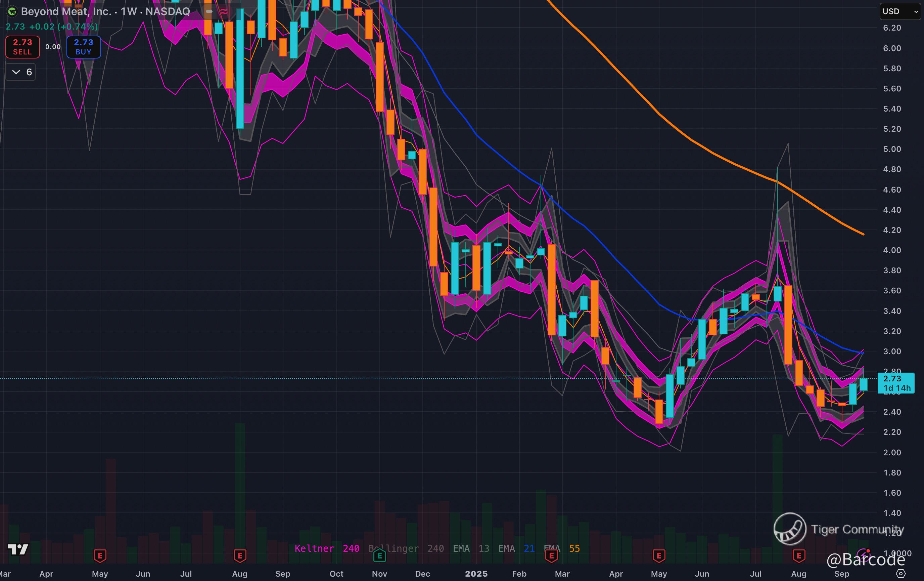Toggle the gray dash icon beside NASDAQ
The height and width of the screenshot is (581, 924).
point(209,11)
